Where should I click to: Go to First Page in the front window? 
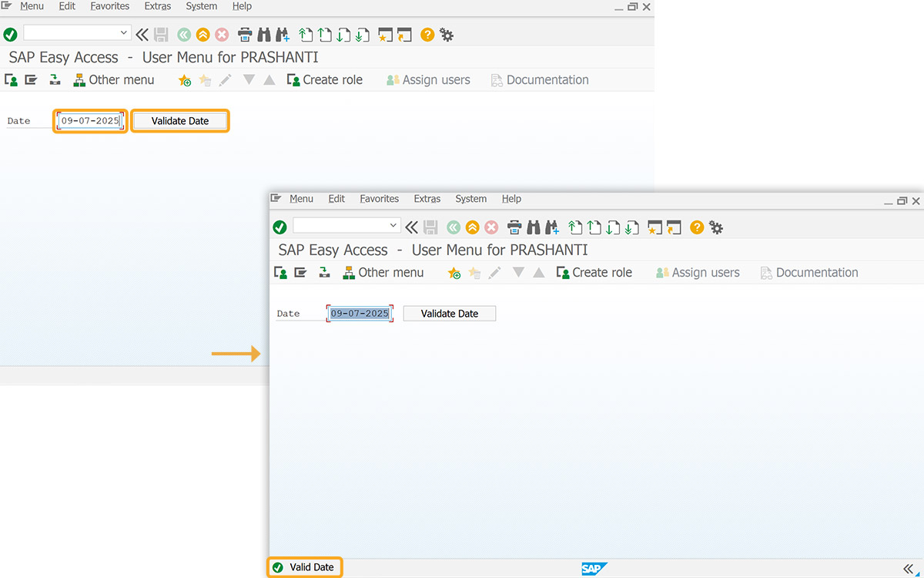click(x=574, y=227)
